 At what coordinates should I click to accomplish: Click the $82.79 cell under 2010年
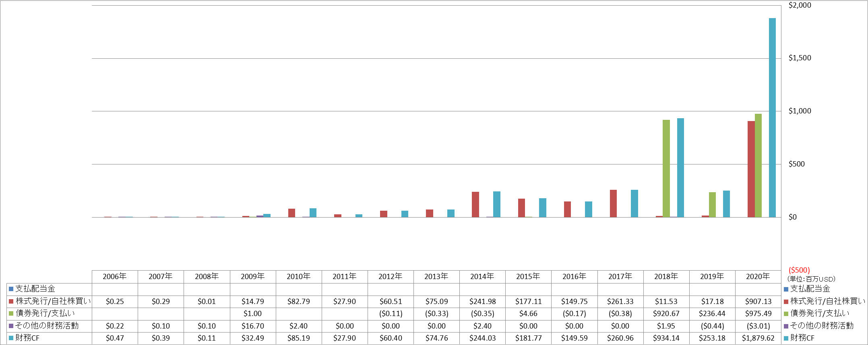pyautogui.click(x=299, y=302)
